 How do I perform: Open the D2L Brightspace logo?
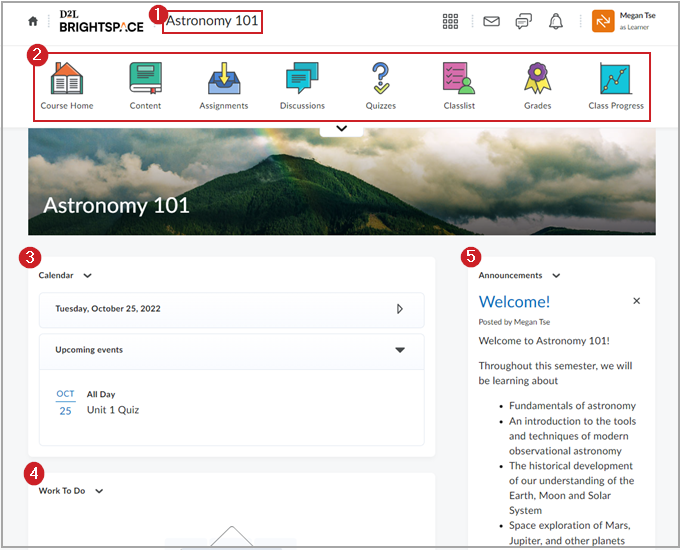[x=101, y=21]
